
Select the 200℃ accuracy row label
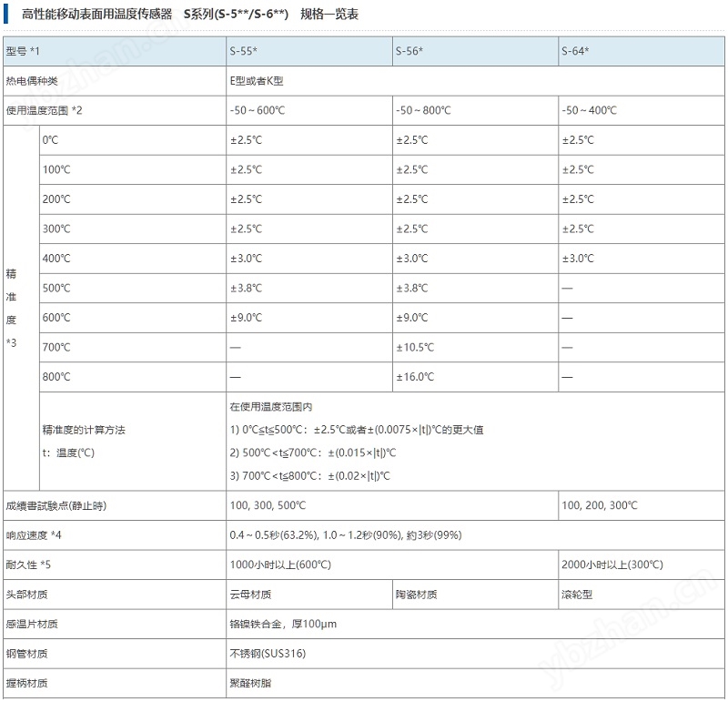click(x=56, y=199)
